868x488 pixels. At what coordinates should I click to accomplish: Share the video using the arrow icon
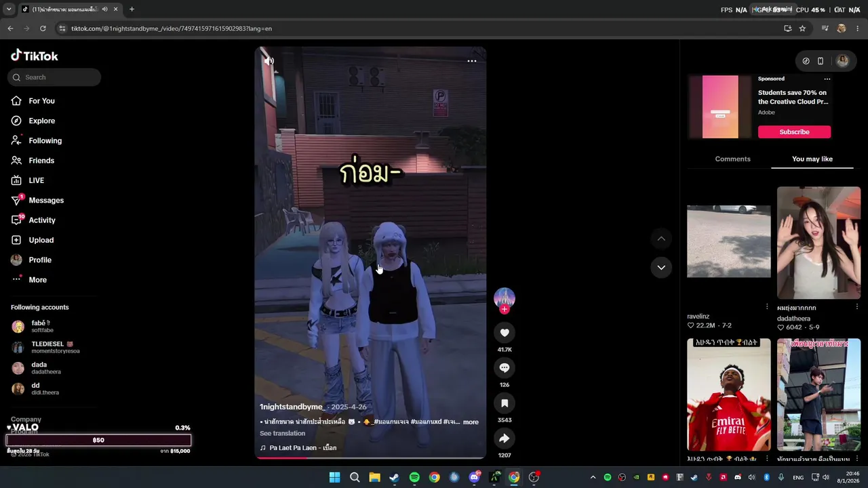tap(505, 439)
